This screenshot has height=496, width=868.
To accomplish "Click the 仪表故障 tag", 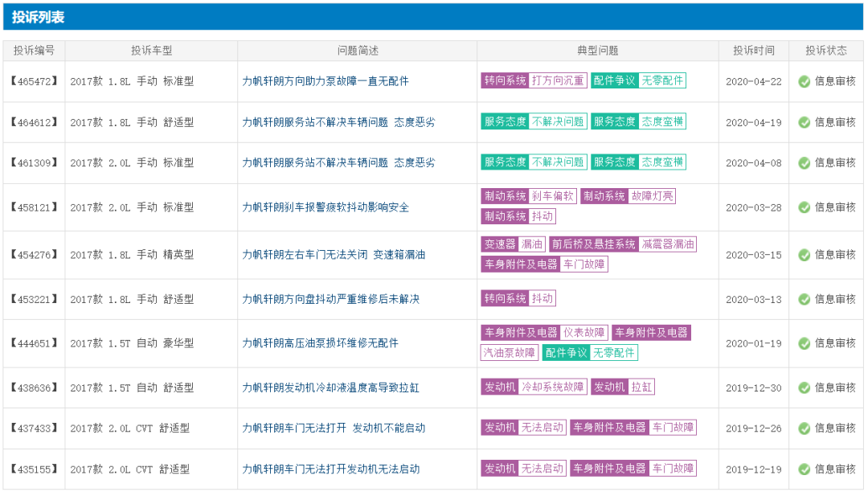I will 584,333.
